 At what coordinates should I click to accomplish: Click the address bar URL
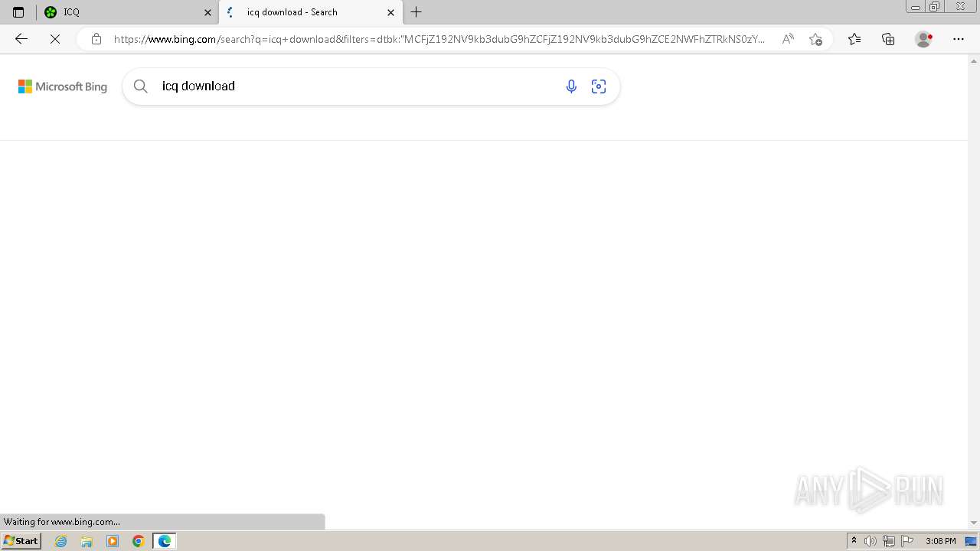(439, 39)
